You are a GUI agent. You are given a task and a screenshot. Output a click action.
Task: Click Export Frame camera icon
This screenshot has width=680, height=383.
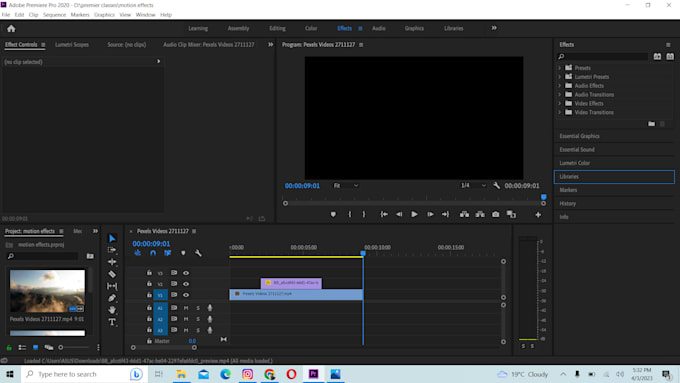pos(495,214)
